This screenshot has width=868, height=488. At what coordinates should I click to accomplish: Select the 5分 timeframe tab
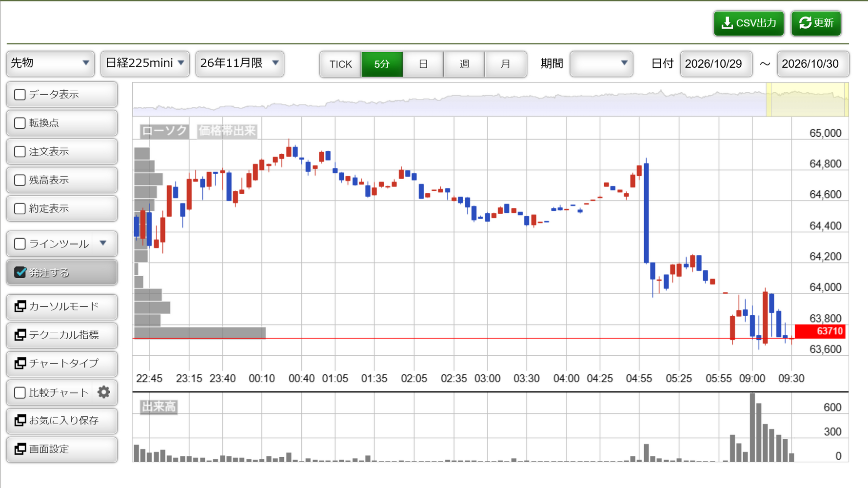coord(382,64)
